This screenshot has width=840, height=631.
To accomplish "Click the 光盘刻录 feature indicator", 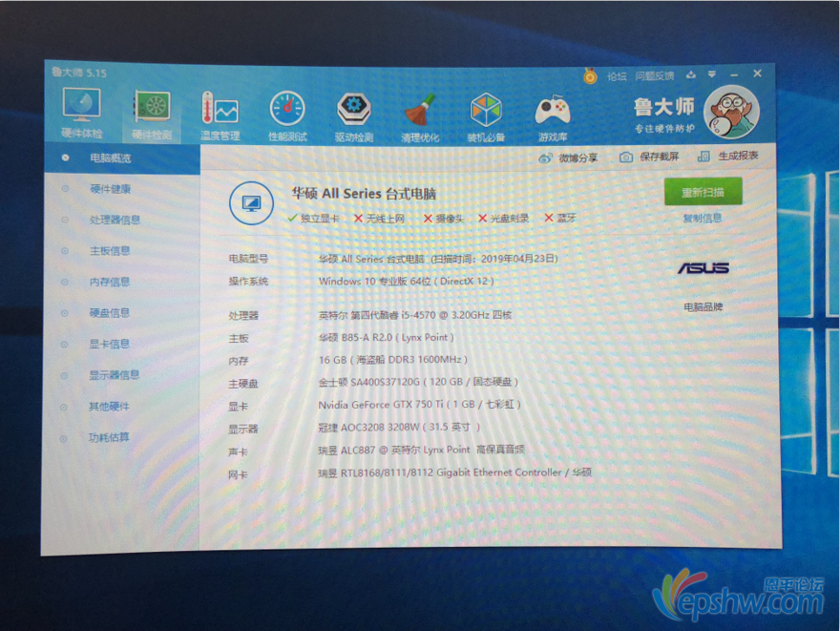I will [x=504, y=218].
